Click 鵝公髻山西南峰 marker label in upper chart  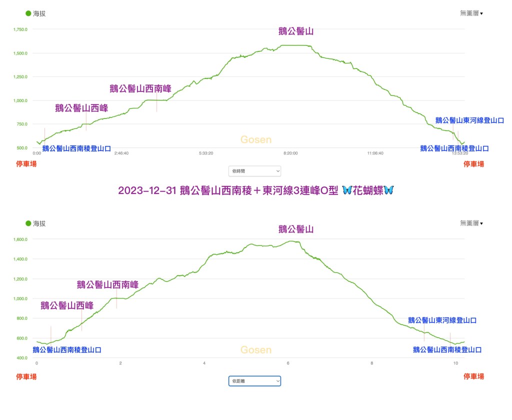pyautogui.click(x=140, y=89)
